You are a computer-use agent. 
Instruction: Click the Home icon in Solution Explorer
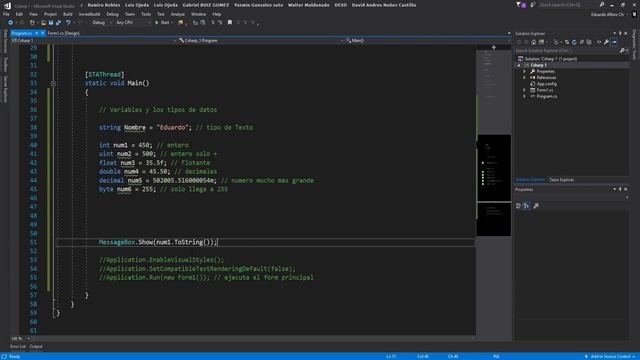pyautogui.click(x=533, y=42)
